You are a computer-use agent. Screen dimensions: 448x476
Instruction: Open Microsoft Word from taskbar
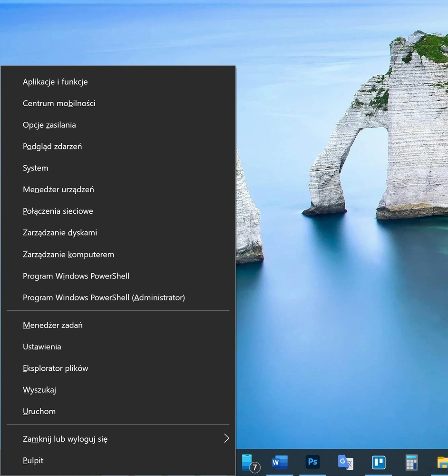tap(279, 462)
